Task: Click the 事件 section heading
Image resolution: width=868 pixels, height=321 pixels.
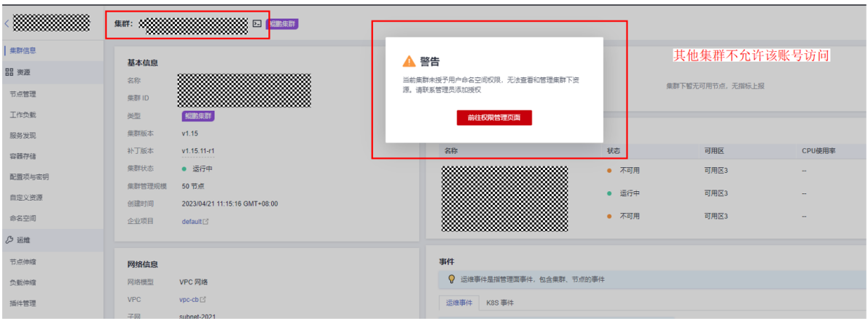Action: click(x=447, y=261)
